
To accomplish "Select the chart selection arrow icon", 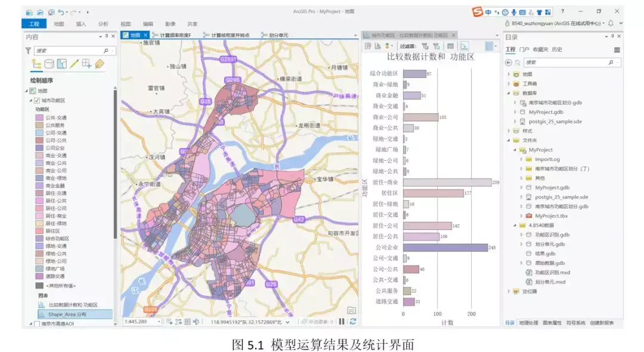I will pyautogui.click(x=465, y=46).
